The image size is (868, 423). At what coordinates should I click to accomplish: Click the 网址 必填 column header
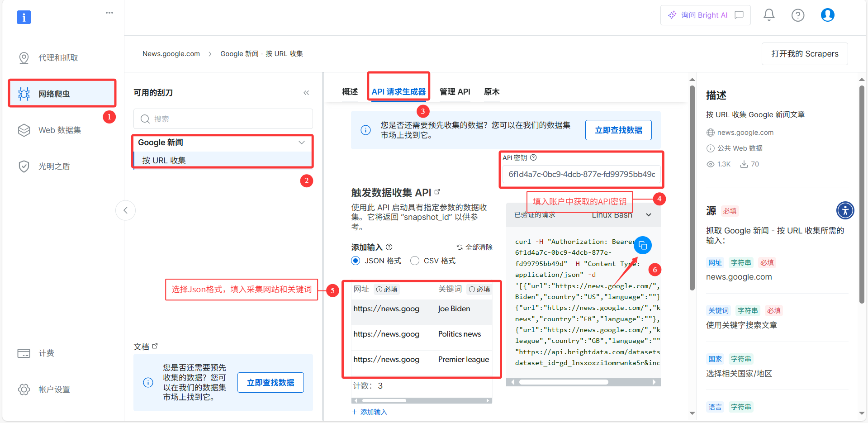(x=375, y=290)
